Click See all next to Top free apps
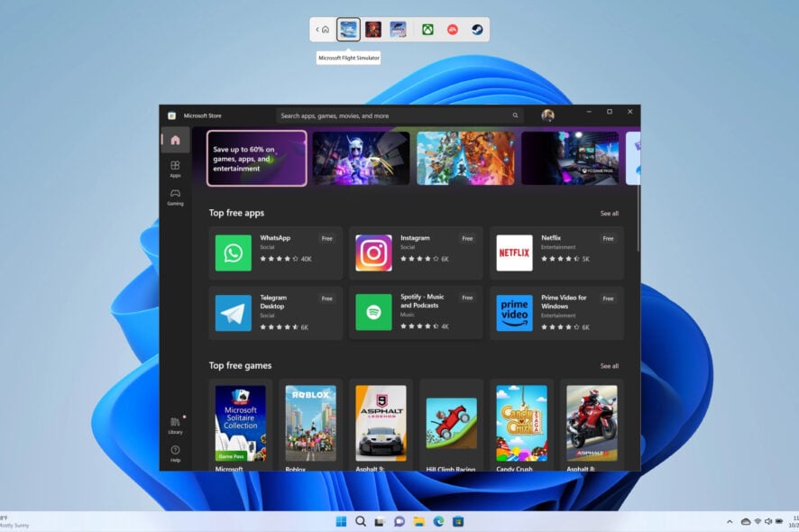Image resolution: width=799 pixels, height=532 pixels. [610, 214]
